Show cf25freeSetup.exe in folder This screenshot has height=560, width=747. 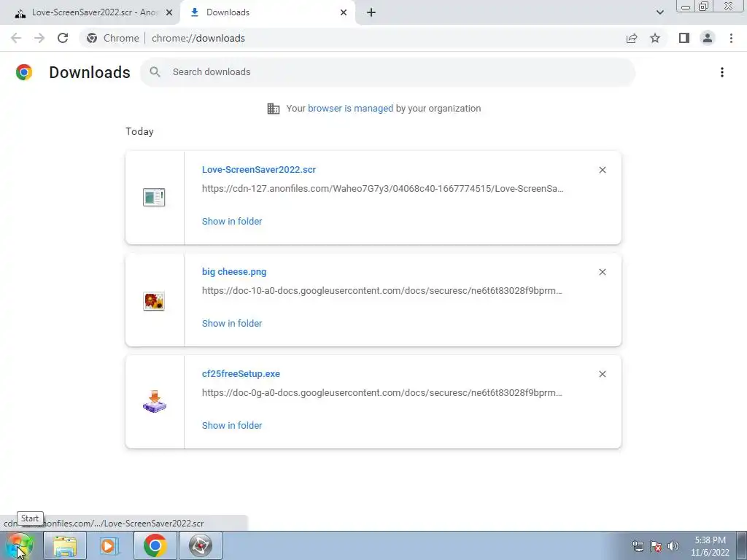click(x=232, y=426)
